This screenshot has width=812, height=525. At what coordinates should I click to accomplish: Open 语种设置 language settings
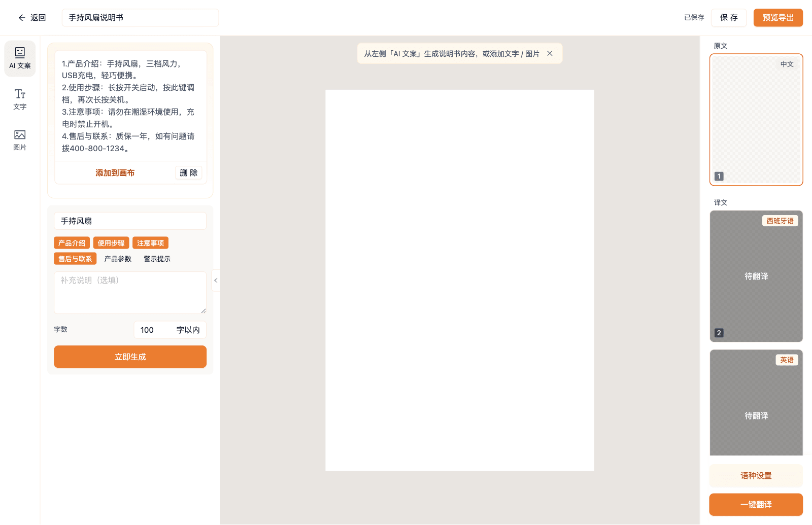tap(756, 476)
